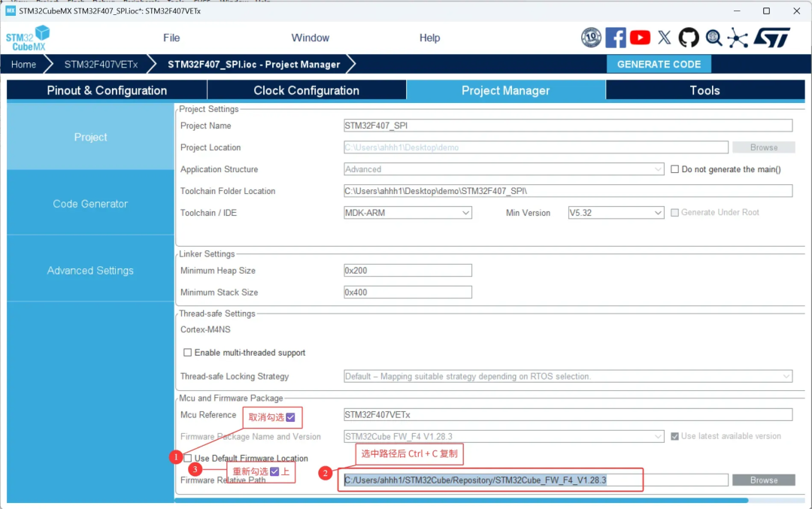Image resolution: width=812 pixels, height=509 pixels.
Task: Click the 'Project Settings' group label
Action: 209,109
